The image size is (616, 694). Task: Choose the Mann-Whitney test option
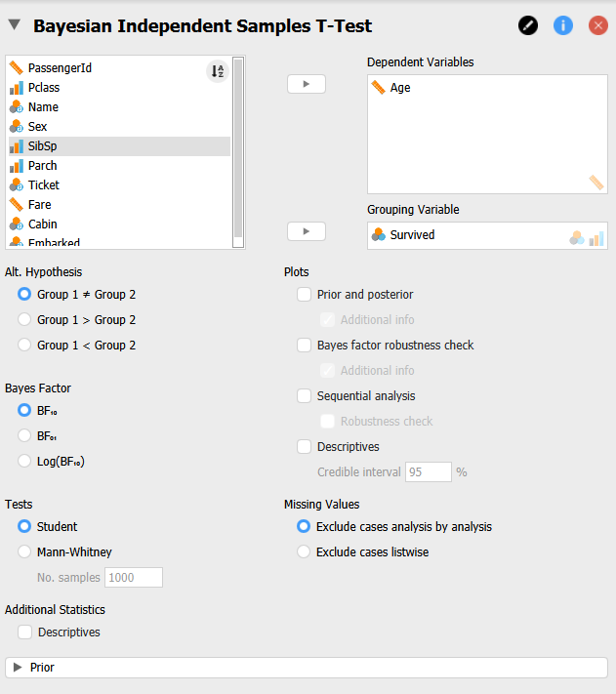tap(25, 551)
